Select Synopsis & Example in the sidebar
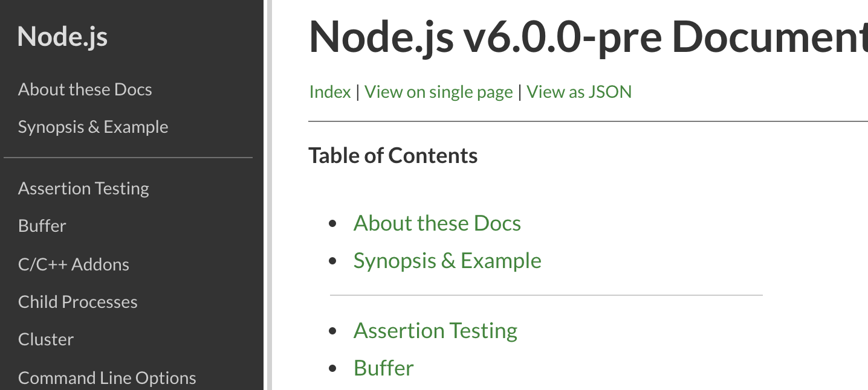 point(93,127)
